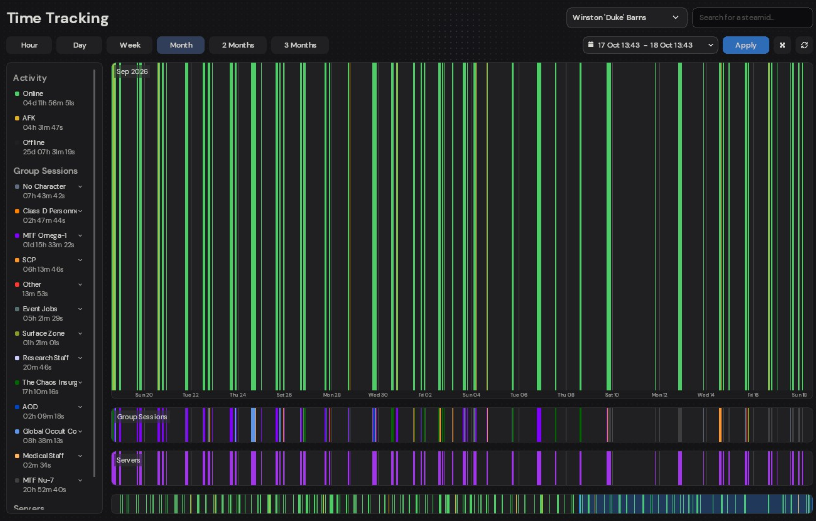The image size is (816, 521).
Task: Click the Surface Zone session label
Action: click(43, 334)
